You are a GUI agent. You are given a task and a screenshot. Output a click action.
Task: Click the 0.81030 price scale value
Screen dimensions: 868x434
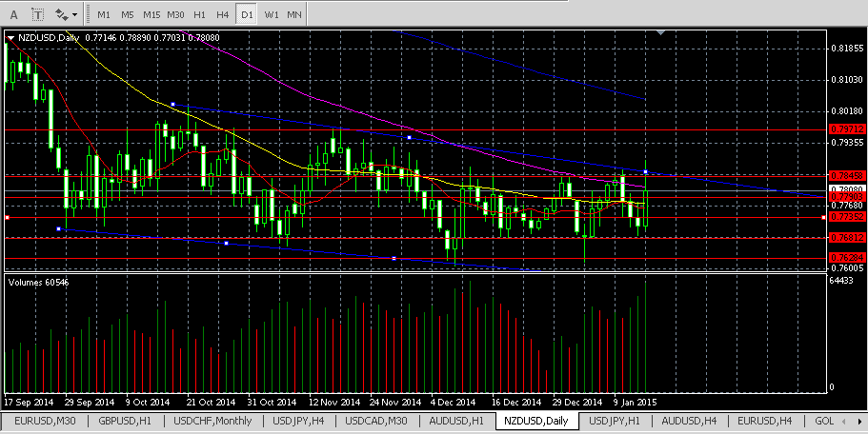click(847, 80)
